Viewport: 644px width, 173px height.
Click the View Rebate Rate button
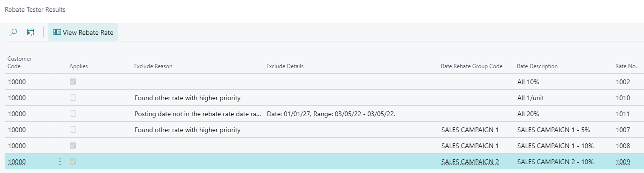(83, 32)
